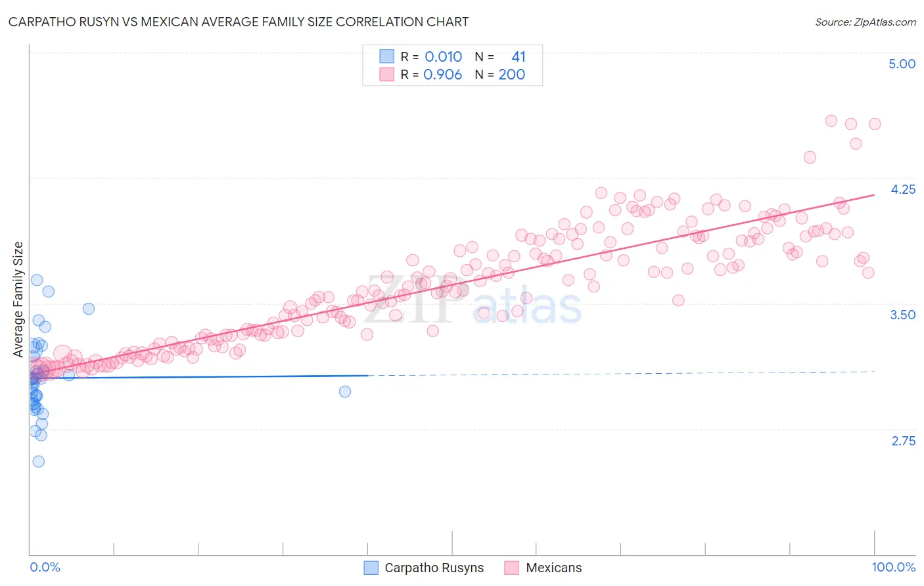Click the R value 0.906 in stats box

[x=443, y=74]
